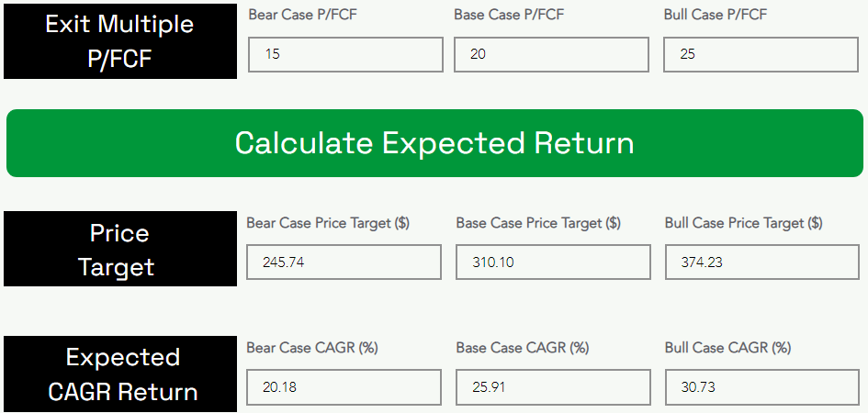
Task: Focus the Base Case CAGR field showing 25.91
Action: tap(553, 386)
